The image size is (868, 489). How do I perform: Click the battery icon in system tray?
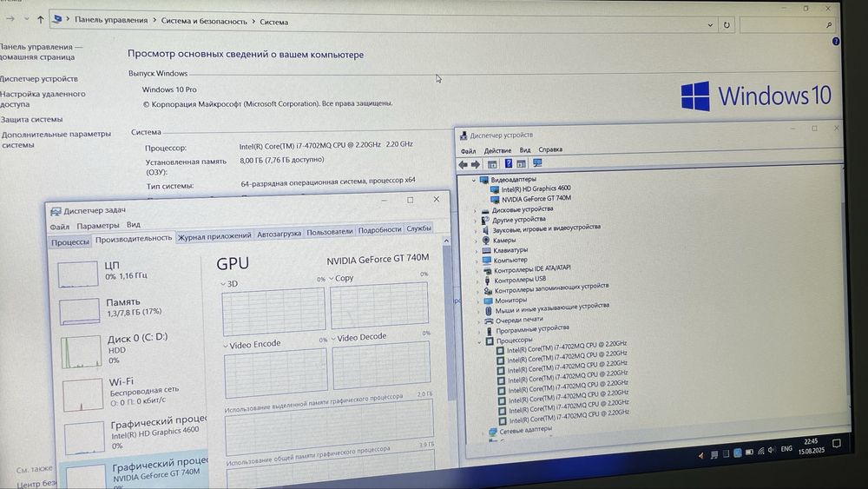point(749,452)
